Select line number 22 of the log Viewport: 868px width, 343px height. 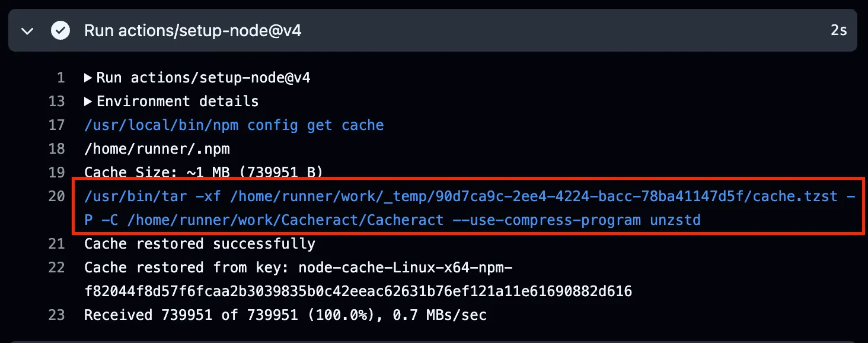coord(57,268)
